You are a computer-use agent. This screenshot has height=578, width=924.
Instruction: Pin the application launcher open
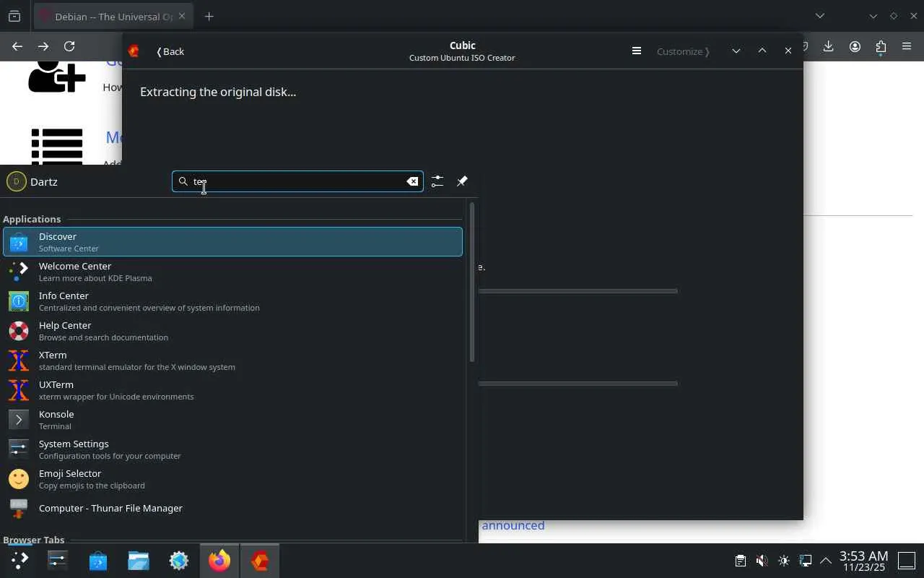click(x=462, y=181)
